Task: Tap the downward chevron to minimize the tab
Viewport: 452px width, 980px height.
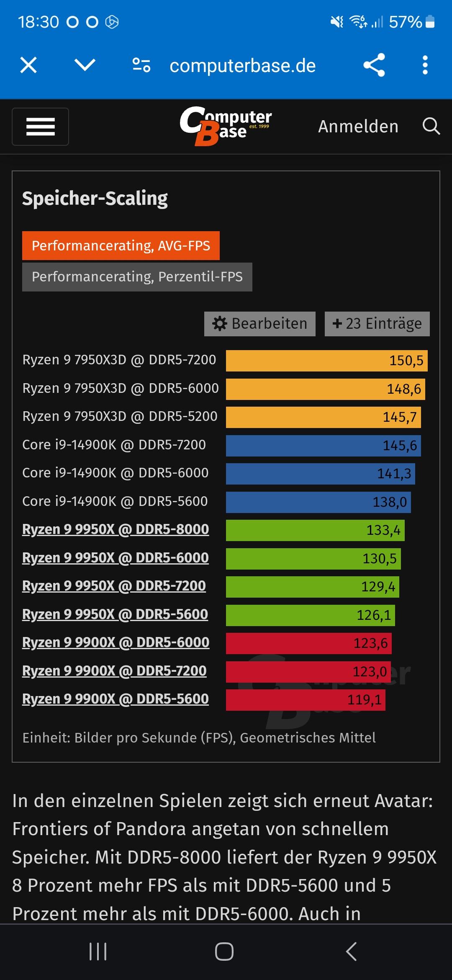Action: point(85,65)
